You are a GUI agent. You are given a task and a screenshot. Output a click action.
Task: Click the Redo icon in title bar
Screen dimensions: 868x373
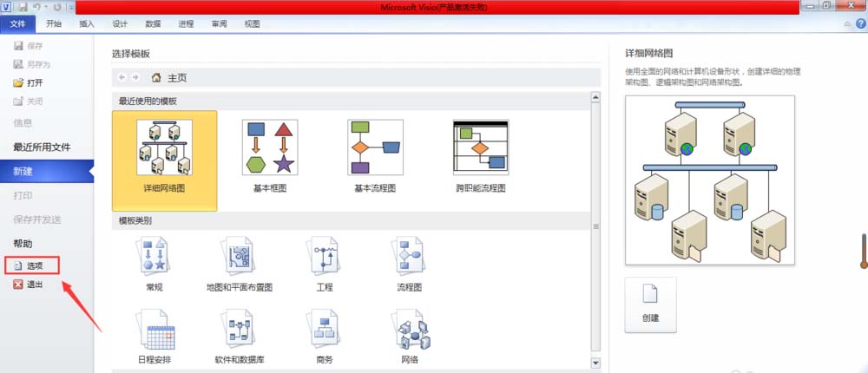click(x=57, y=7)
